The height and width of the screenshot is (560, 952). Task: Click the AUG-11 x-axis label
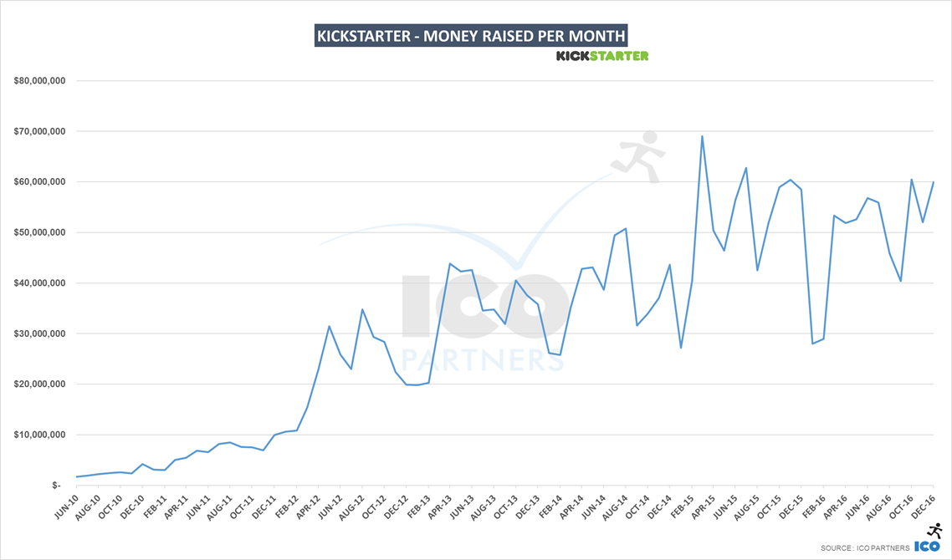220,507
